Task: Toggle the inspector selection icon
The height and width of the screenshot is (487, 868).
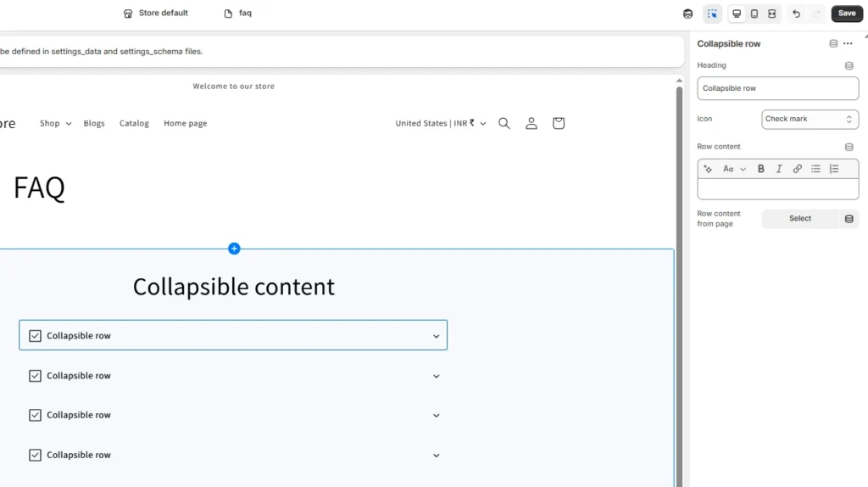Action: click(712, 14)
